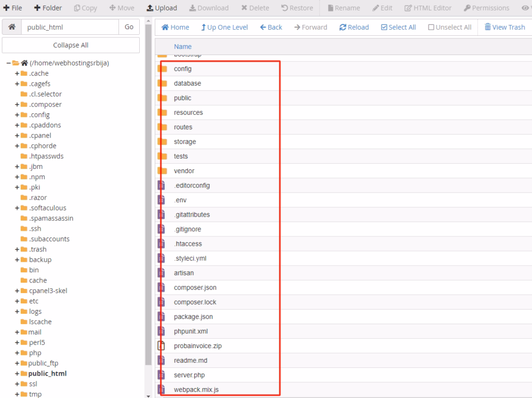
Task: Click the server.php file icon
Action: coord(162,375)
